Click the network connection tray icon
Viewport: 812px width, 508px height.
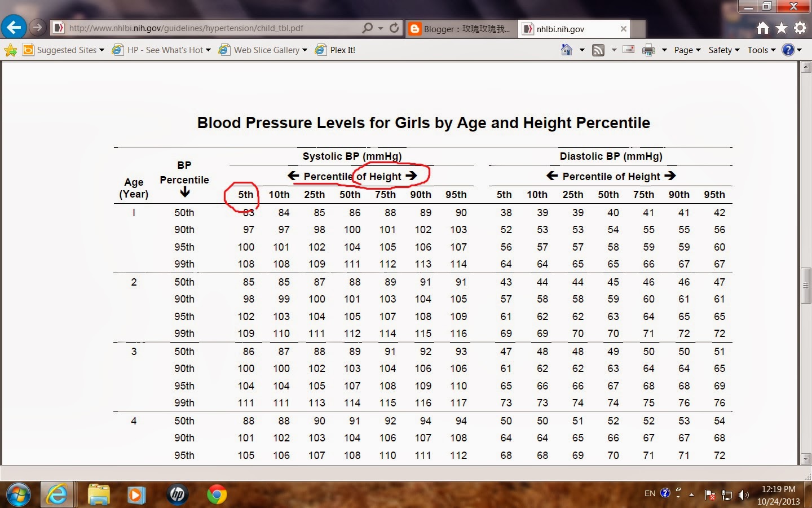click(727, 495)
